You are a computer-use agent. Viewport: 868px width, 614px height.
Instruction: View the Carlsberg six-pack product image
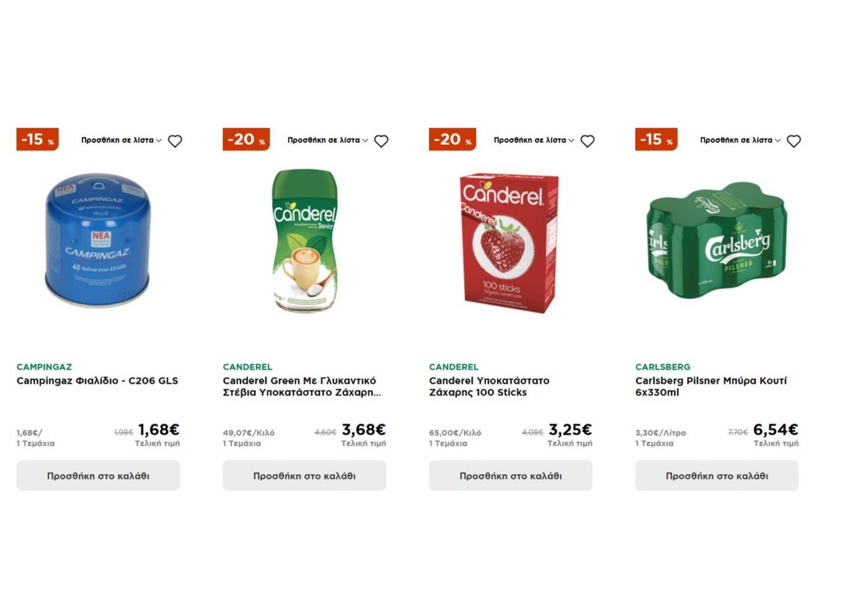click(x=717, y=240)
